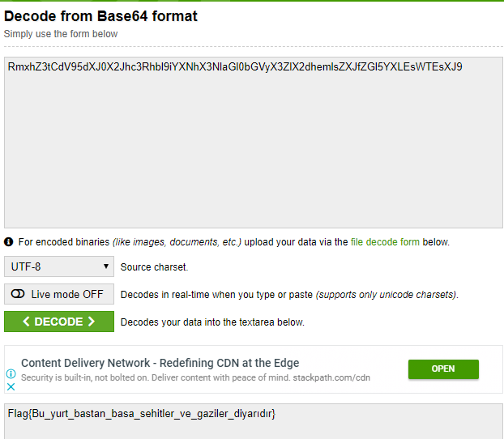Viewport: 504px width, 439px height.
Task: Click the info icon beside encoded binaries note
Action: click(9, 241)
